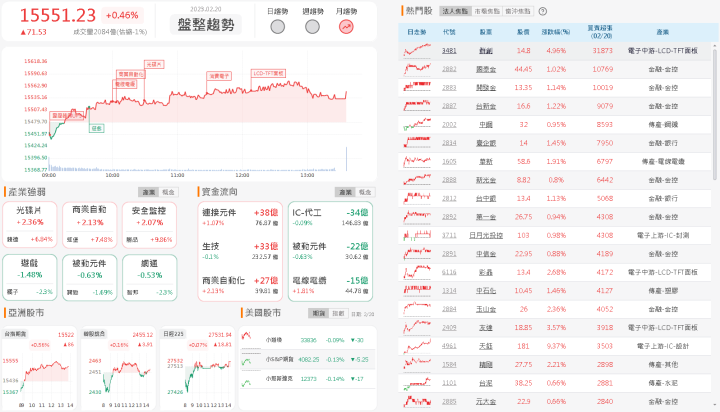Click the sparkline chart for stock 1584
The width and height of the screenshot is (720, 412).
point(417,364)
